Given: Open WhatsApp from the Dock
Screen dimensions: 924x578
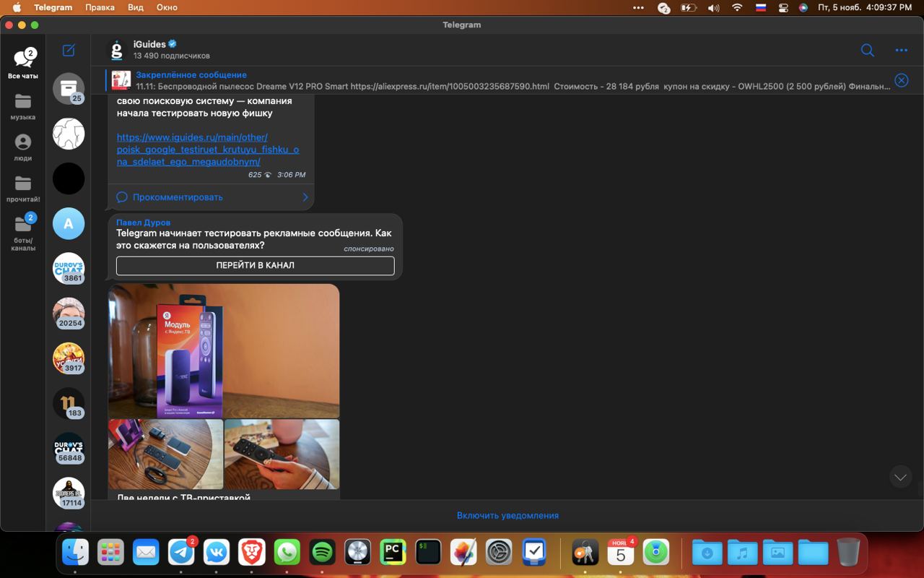Looking at the screenshot, I should pos(287,553).
